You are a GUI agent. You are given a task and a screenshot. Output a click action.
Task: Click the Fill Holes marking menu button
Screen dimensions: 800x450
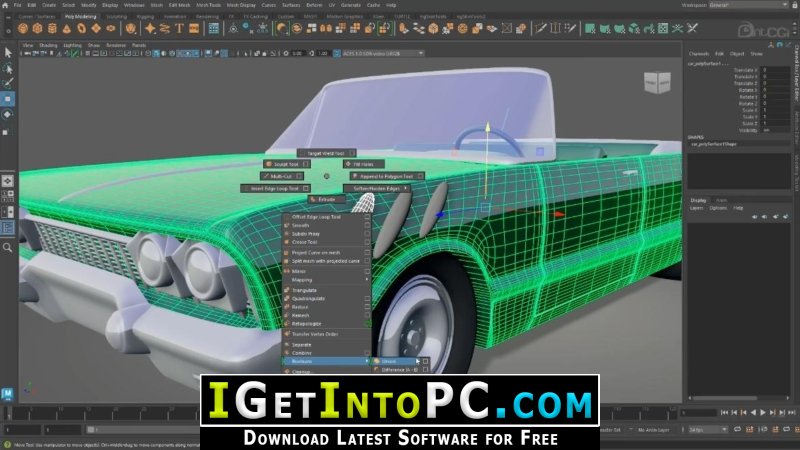364,164
